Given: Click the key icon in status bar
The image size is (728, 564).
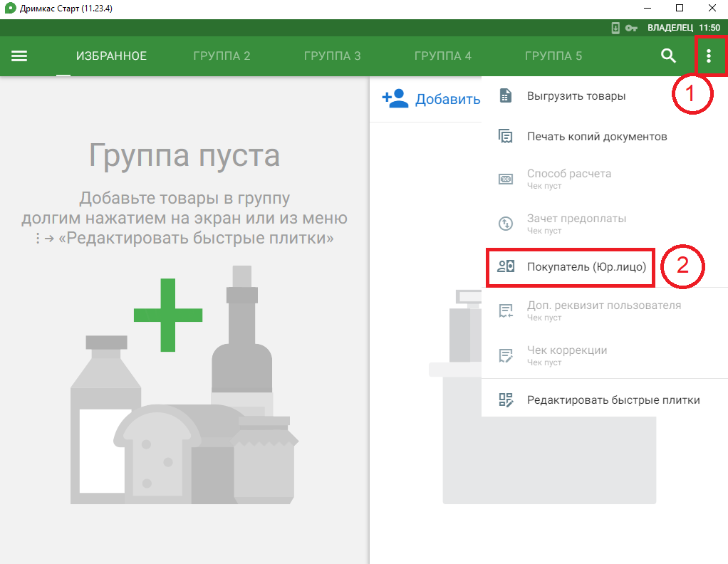Looking at the screenshot, I should click(x=631, y=28).
